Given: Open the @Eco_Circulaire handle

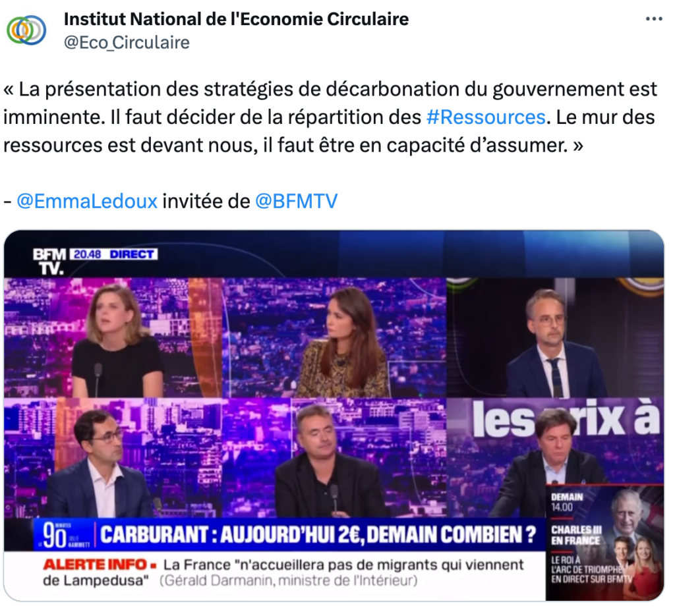Looking at the screenshot, I should coord(127,43).
